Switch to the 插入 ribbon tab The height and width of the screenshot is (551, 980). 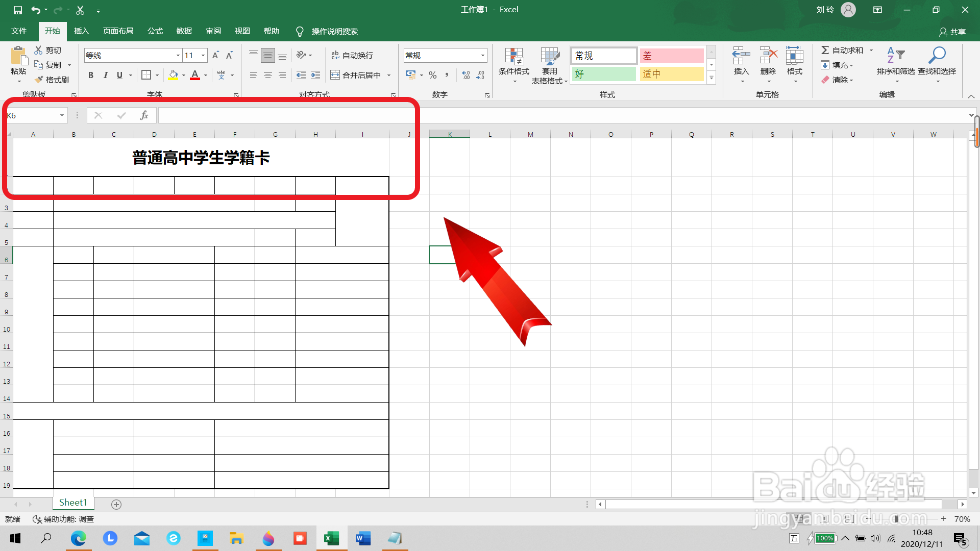[81, 31]
